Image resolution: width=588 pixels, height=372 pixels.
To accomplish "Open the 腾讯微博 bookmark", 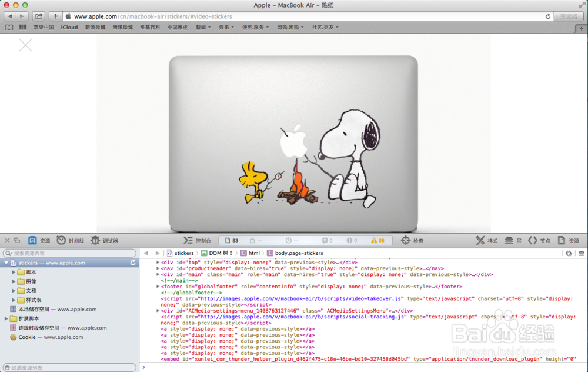I will tap(123, 28).
